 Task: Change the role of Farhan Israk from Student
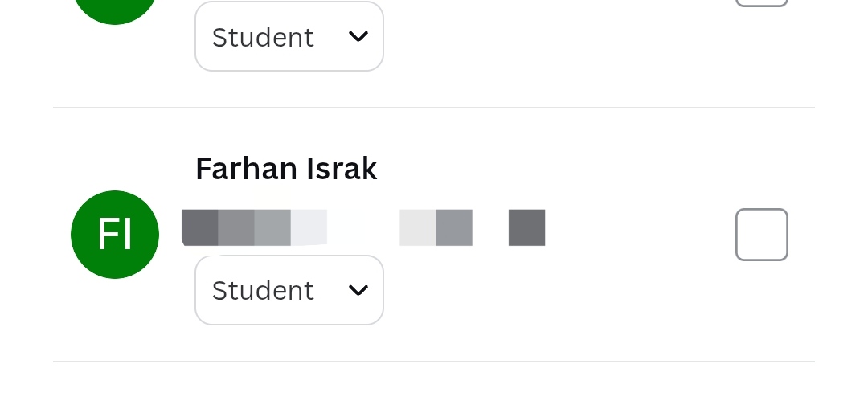(x=289, y=290)
